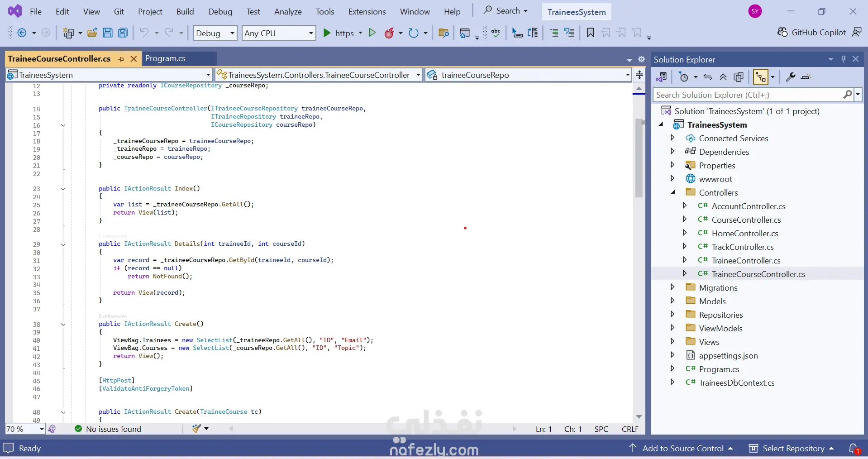This screenshot has width=868, height=459.
Task: Select AccountController.cs file
Action: pyautogui.click(x=748, y=206)
